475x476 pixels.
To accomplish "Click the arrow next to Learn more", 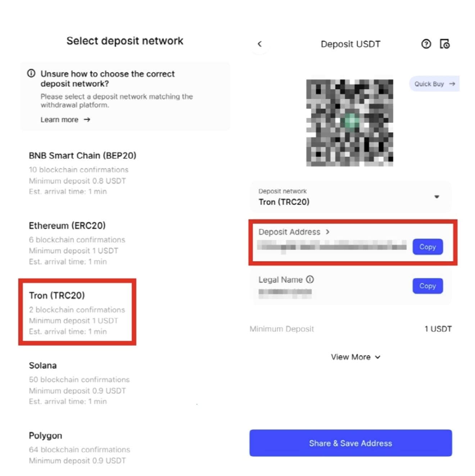I will [87, 119].
